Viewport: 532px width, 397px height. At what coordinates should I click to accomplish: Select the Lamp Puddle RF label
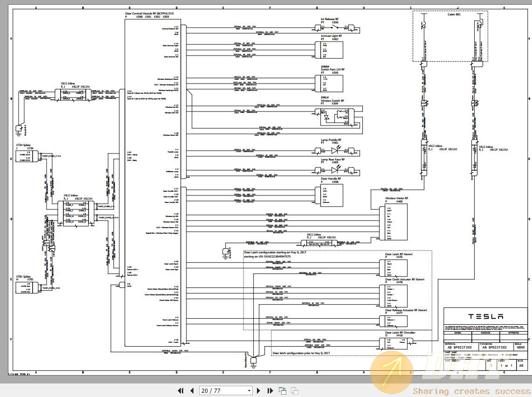[x=331, y=140]
